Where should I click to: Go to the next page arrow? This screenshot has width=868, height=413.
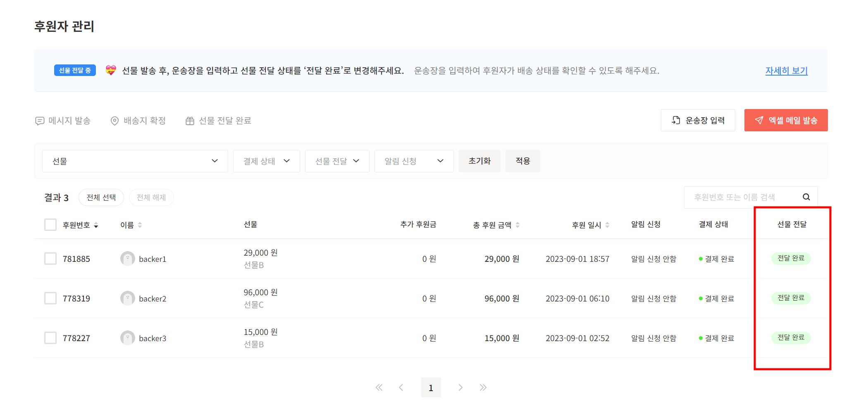coord(460,387)
